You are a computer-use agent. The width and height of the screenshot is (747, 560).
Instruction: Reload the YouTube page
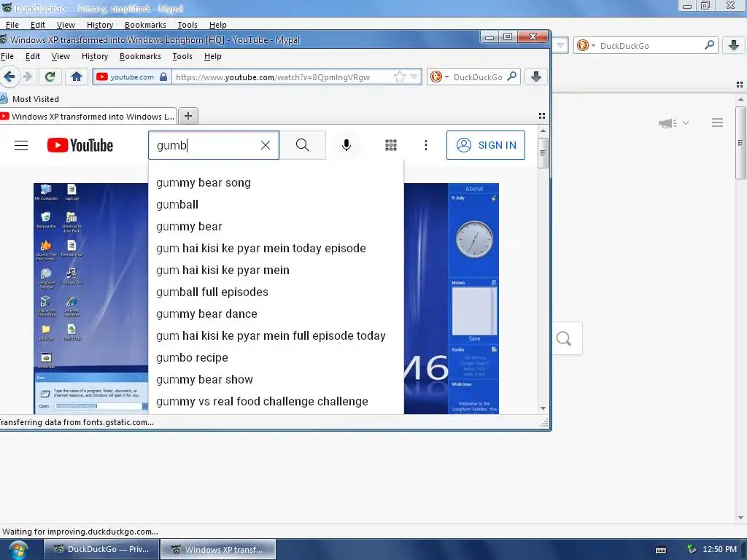pyautogui.click(x=50, y=77)
